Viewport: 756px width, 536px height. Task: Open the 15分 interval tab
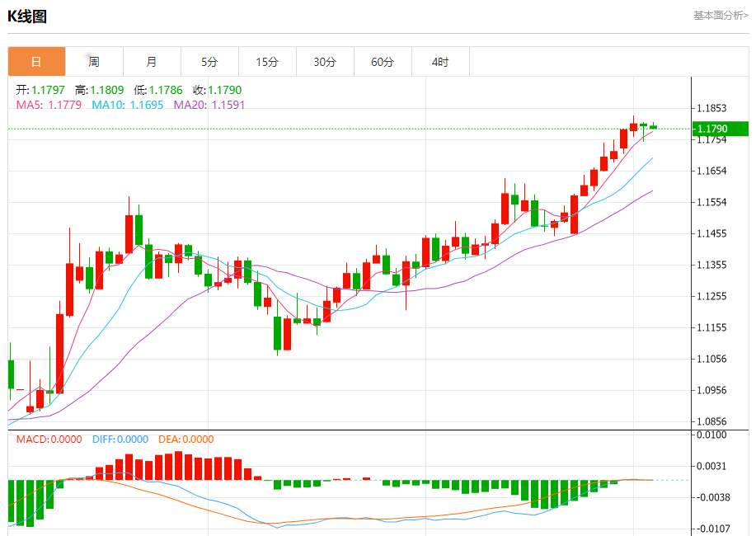(x=267, y=62)
